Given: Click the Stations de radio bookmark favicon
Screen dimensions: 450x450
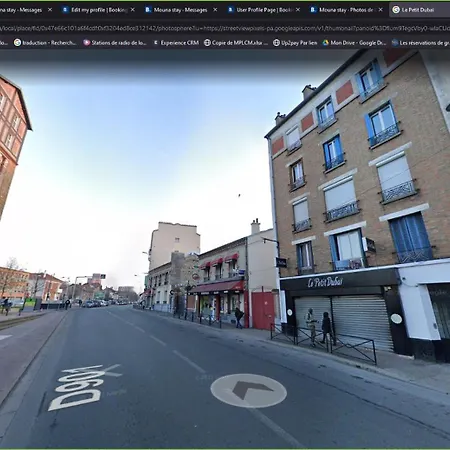Looking at the screenshot, I should pyautogui.click(x=87, y=43).
